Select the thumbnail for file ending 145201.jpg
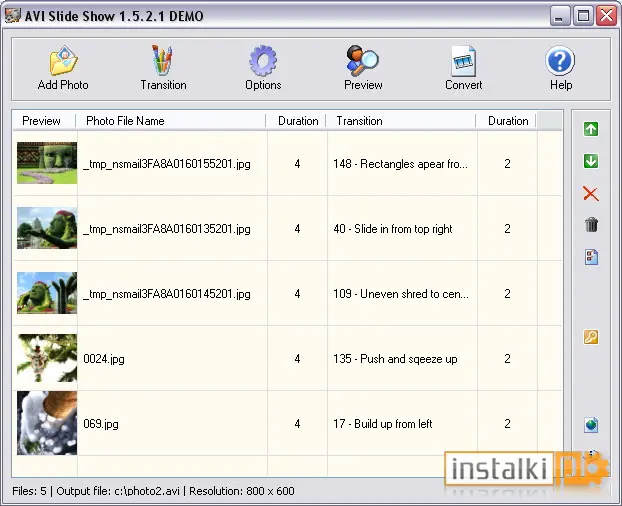Viewport: 622px width, 506px height. click(x=47, y=293)
